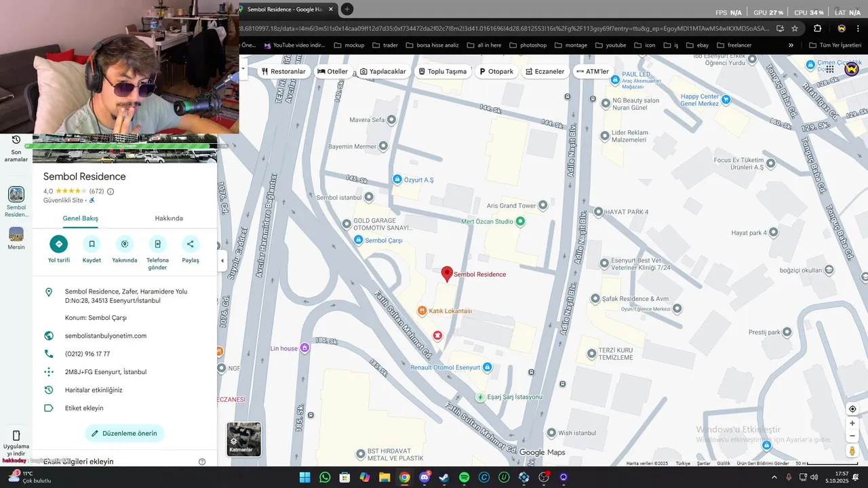Expand hidden bookmarks with the chevron
The height and width of the screenshot is (488, 868).
(x=791, y=45)
